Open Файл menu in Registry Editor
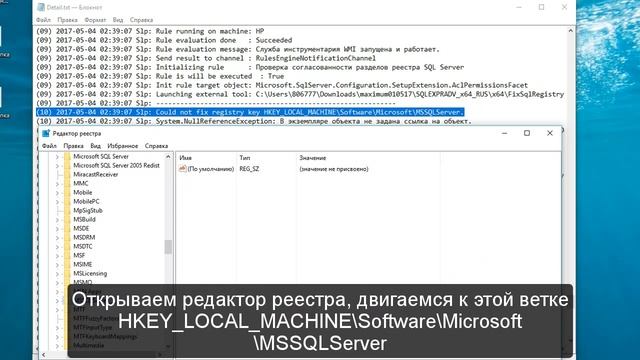 (x=49, y=146)
